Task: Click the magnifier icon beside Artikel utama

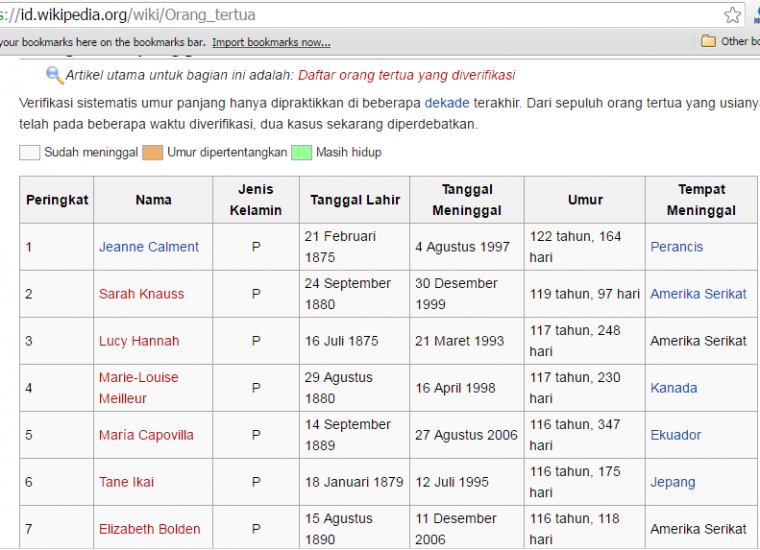Action: pos(54,76)
